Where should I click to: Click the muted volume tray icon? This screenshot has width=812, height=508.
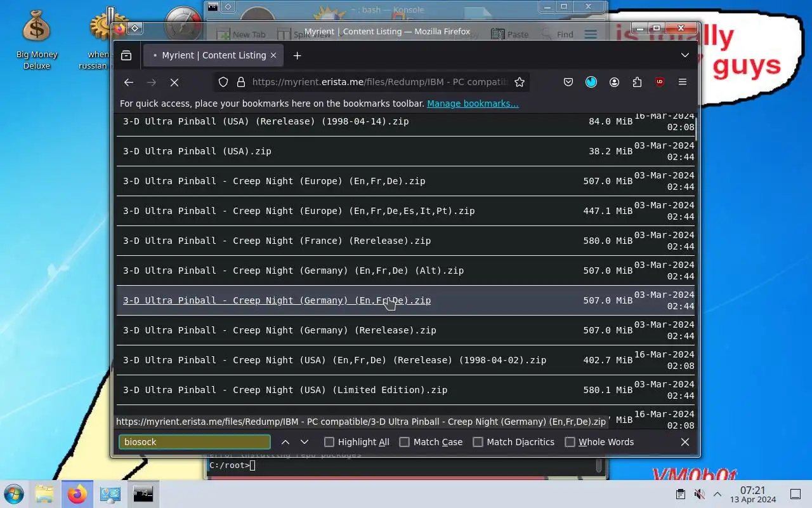tap(699, 494)
